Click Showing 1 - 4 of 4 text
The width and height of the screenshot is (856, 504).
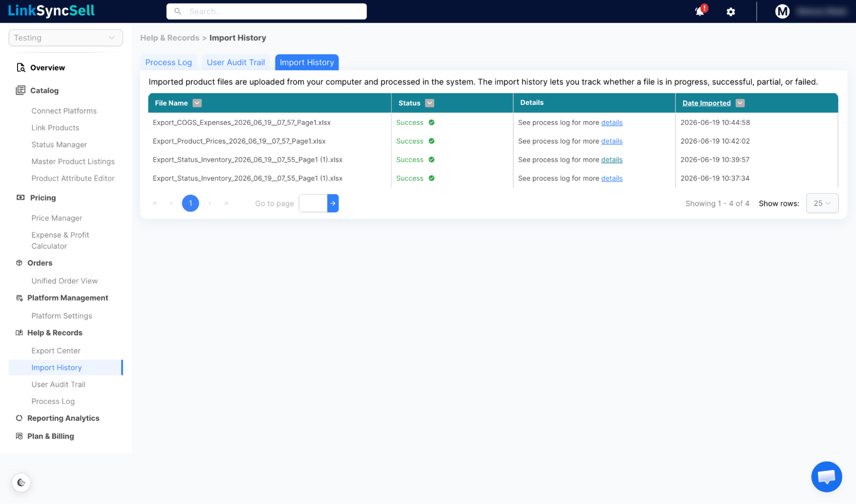(x=717, y=204)
